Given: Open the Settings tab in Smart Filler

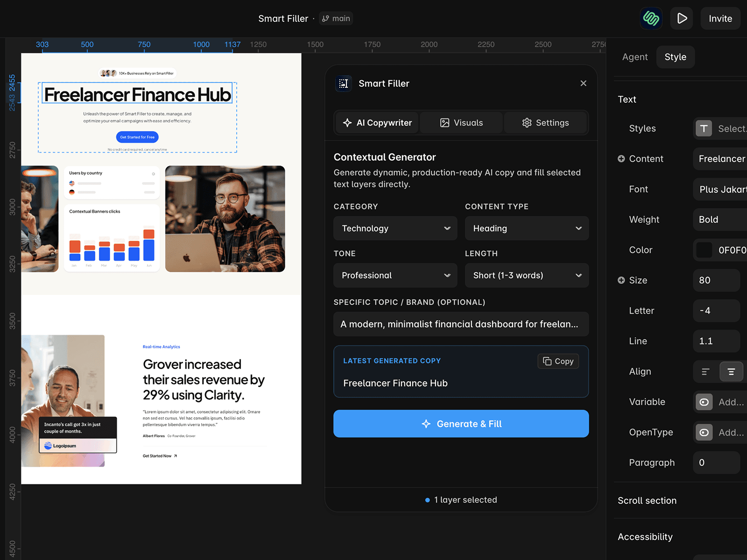Looking at the screenshot, I should [545, 123].
